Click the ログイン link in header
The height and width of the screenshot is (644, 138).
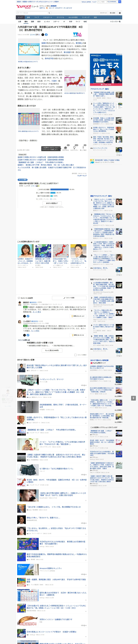point(42,8)
